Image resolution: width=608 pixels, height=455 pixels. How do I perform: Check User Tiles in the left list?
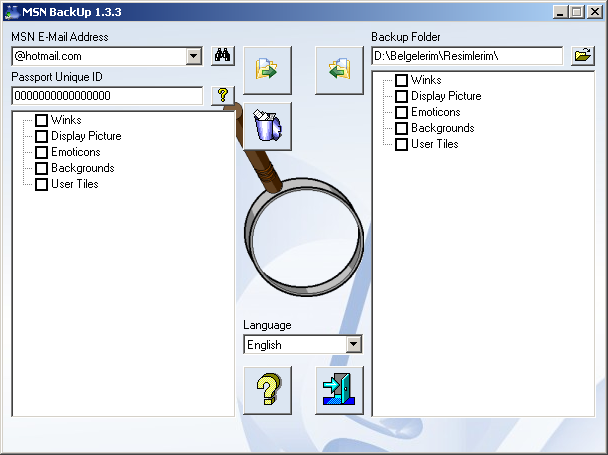tap(41, 184)
